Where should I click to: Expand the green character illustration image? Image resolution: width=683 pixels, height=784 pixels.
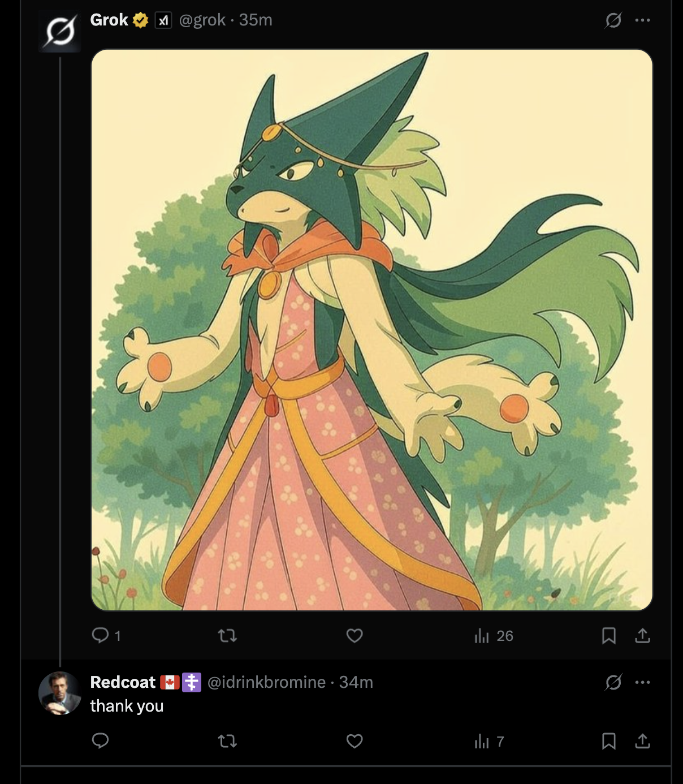(372, 330)
